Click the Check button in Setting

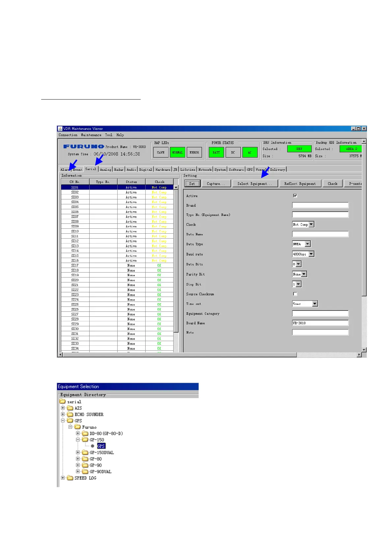[x=332, y=184]
